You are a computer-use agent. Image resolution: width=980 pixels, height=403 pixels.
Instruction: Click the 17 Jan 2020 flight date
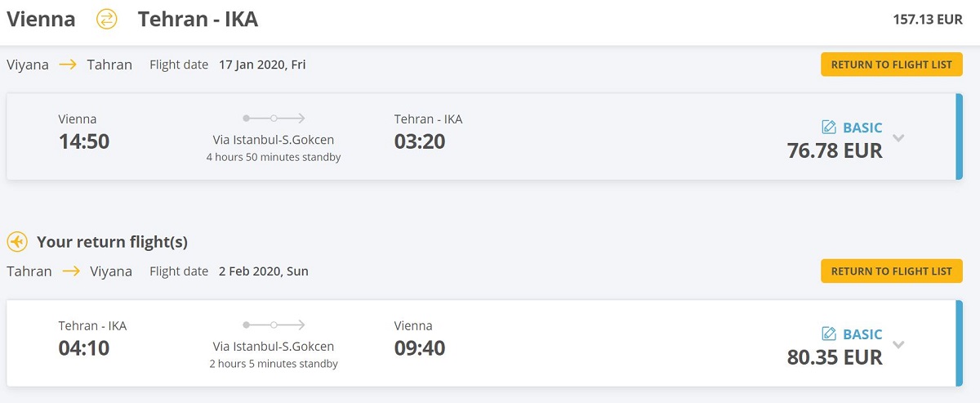click(x=262, y=65)
